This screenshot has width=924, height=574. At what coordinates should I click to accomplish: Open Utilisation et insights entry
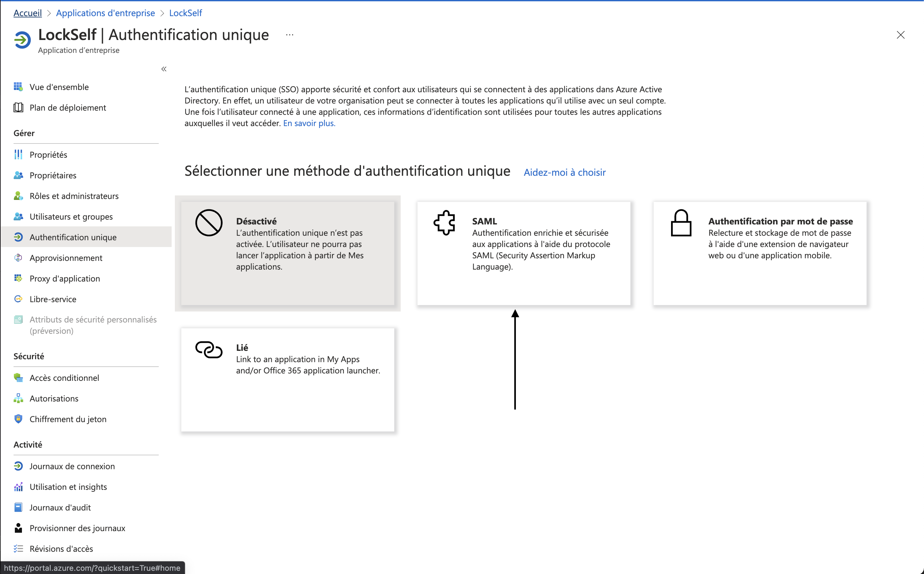click(68, 486)
